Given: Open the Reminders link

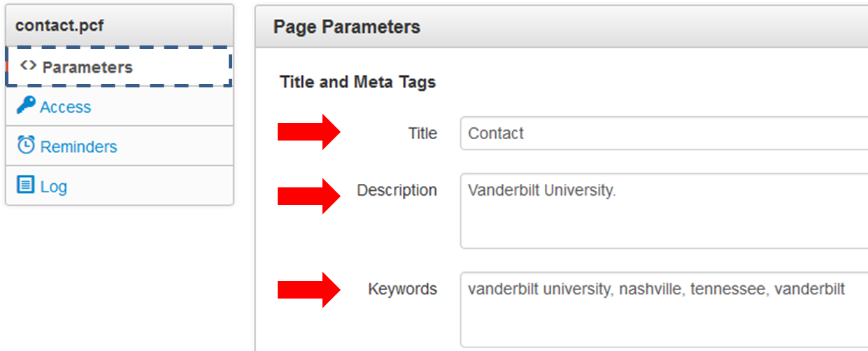Looking at the screenshot, I should pyautogui.click(x=78, y=147).
